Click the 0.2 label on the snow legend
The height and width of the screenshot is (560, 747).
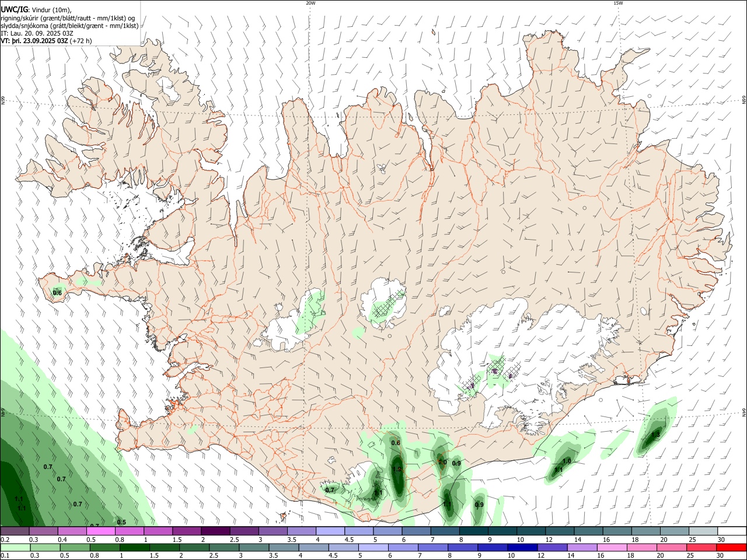click(5, 540)
